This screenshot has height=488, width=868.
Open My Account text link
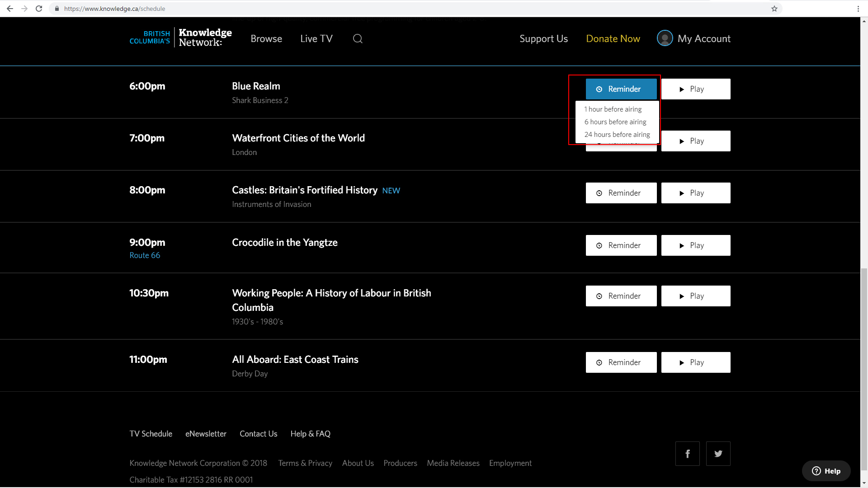(704, 39)
